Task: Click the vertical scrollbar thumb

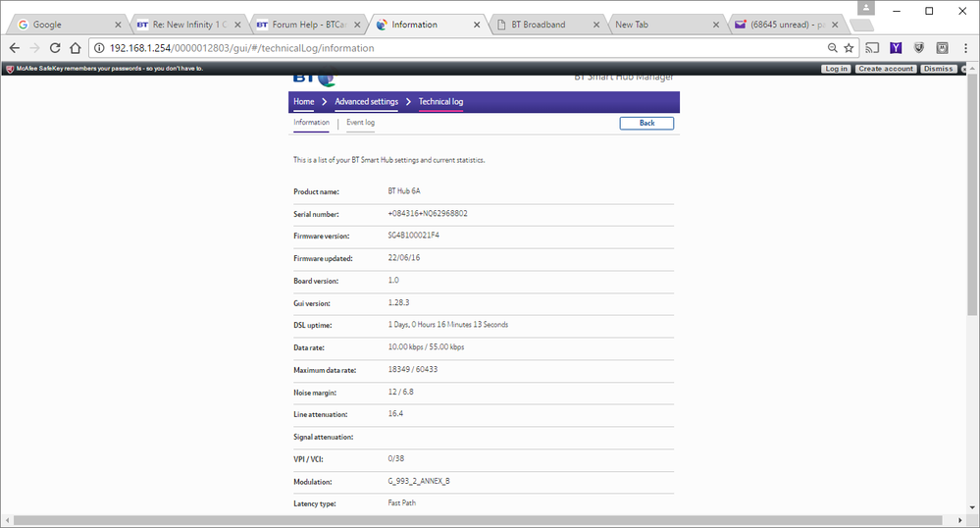Action: (x=972, y=194)
